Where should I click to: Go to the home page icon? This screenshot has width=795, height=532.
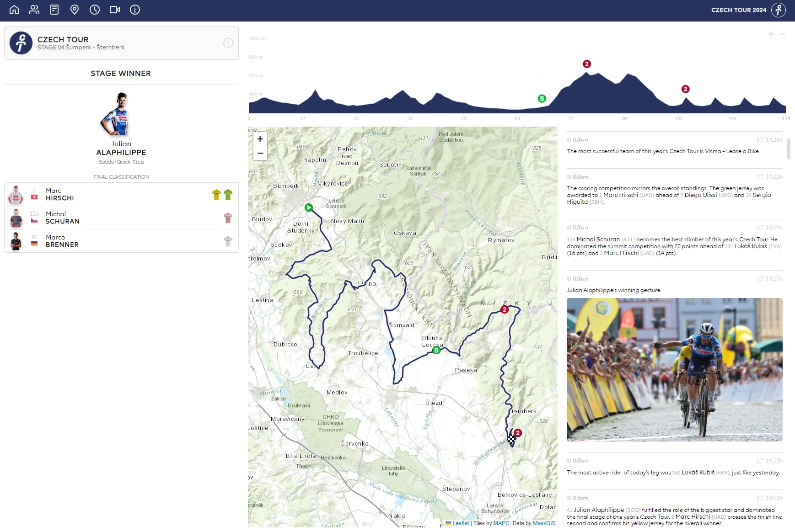(x=14, y=10)
